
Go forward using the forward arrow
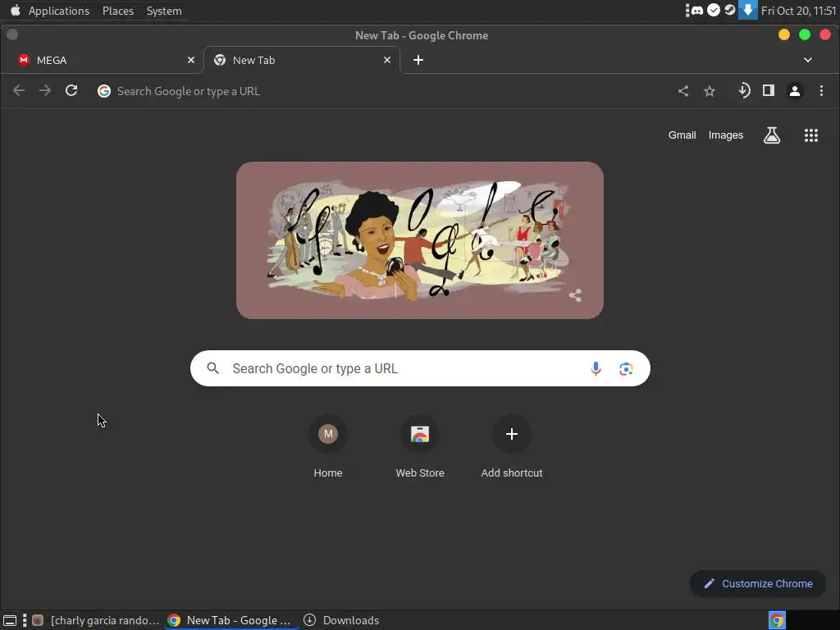coord(45,90)
